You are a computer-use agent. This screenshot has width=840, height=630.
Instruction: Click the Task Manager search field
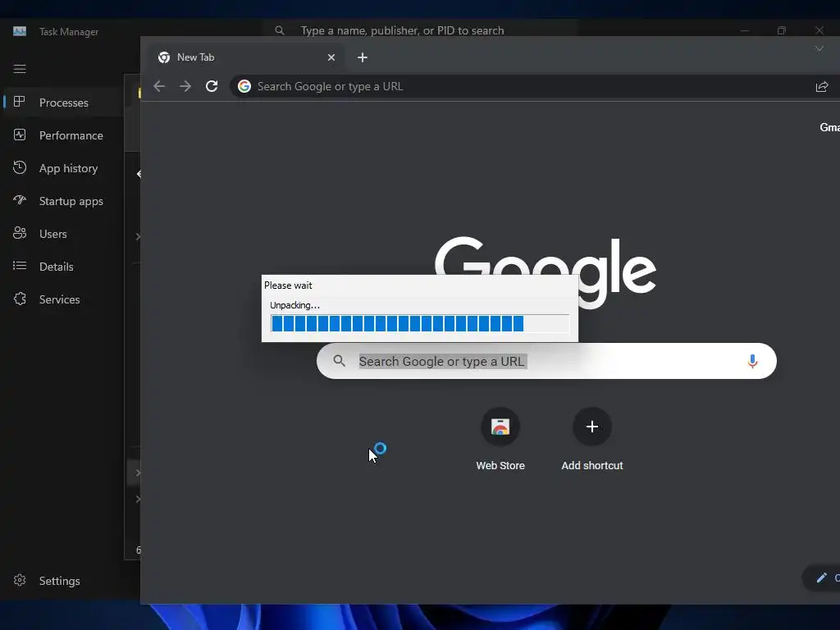(x=421, y=30)
